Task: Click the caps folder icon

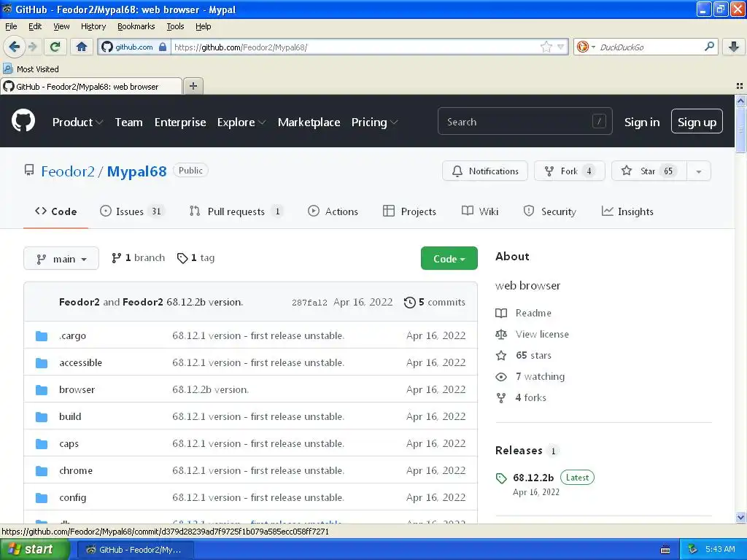Action: pos(42,444)
